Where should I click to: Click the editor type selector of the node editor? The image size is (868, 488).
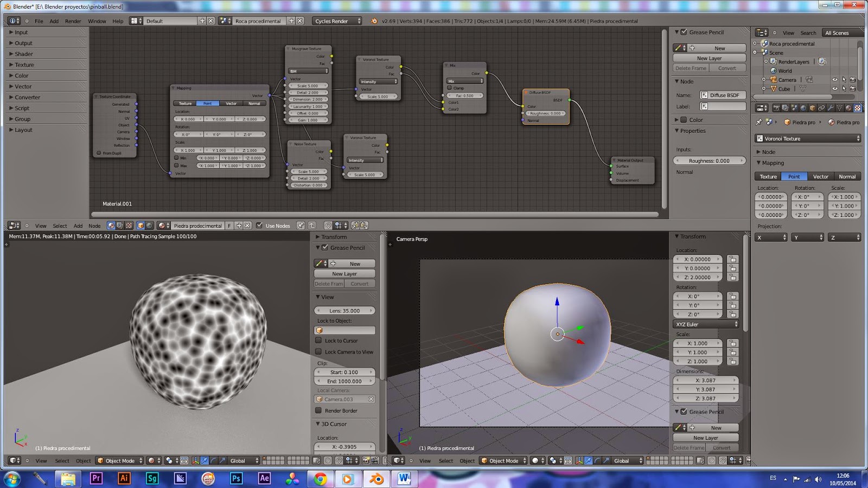(13, 225)
